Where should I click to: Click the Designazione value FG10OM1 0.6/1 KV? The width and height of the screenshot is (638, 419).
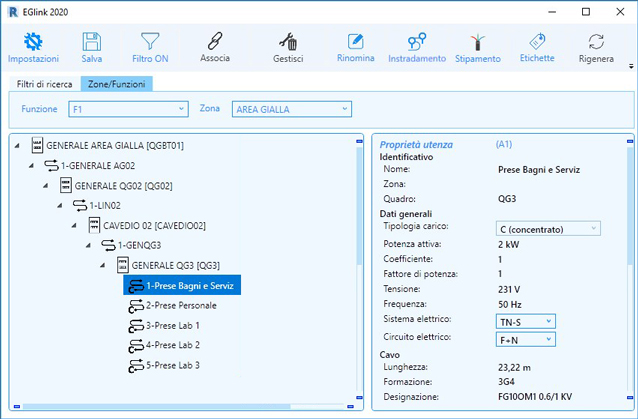535,397
